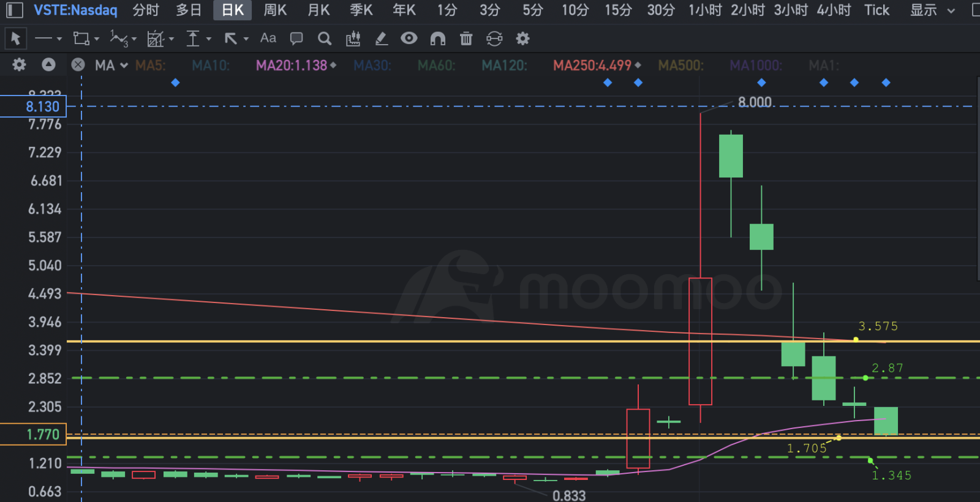Expand Fibonacci tool dropdown arrow
This screenshot has height=502, width=980.
[x=171, y=39]
